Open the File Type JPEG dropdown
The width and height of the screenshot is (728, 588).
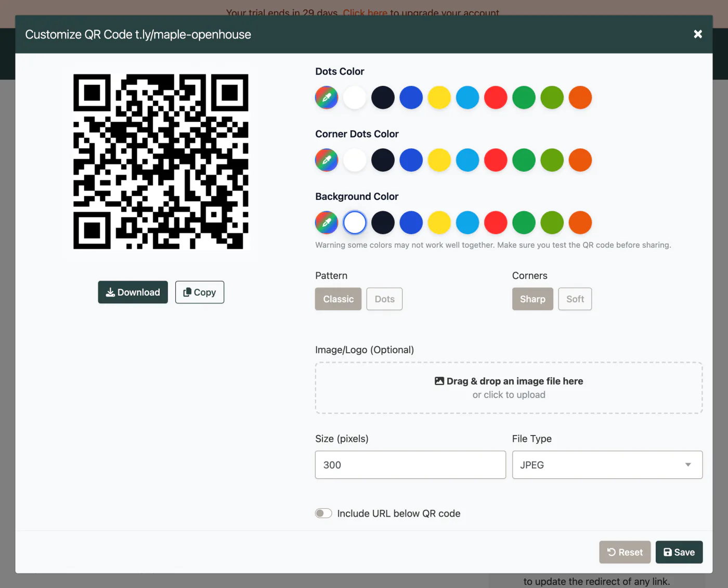tap(607, 465)
